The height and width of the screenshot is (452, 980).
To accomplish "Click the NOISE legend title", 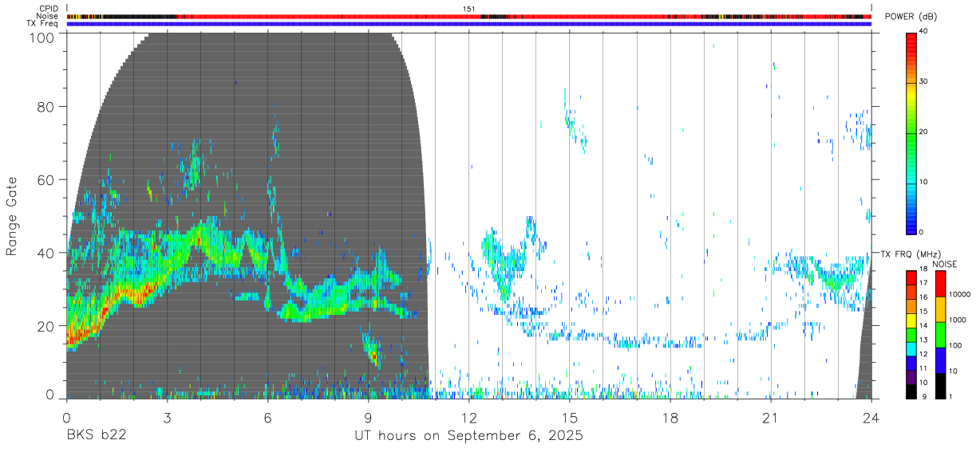I will [x=944, y=264].
